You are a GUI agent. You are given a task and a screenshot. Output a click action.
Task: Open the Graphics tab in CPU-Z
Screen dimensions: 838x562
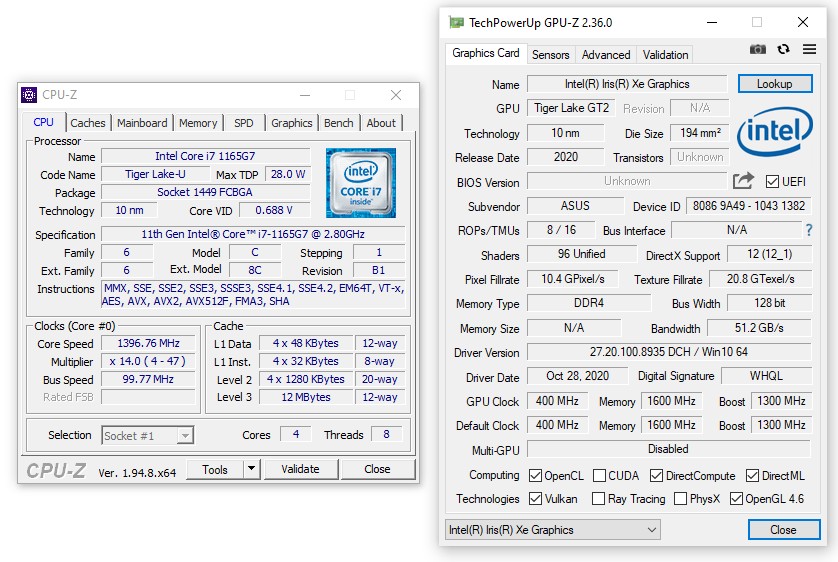click(291, 123)
